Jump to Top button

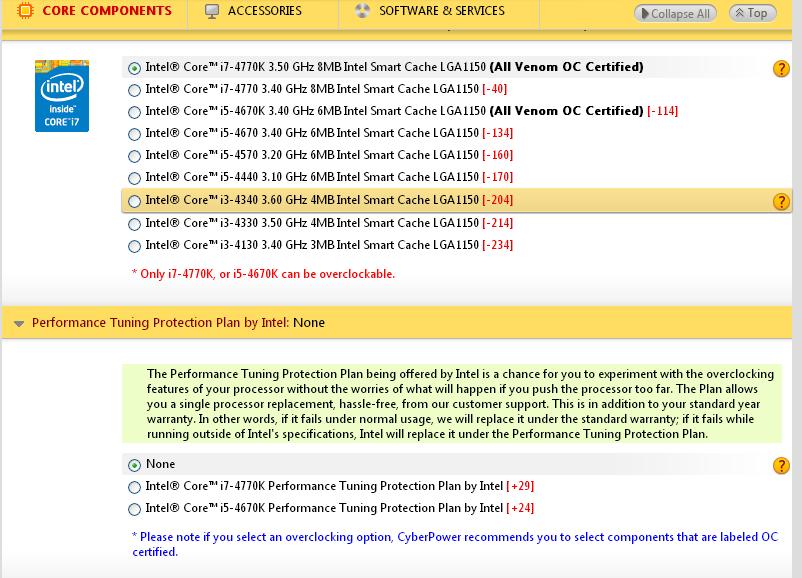[752, 13]
